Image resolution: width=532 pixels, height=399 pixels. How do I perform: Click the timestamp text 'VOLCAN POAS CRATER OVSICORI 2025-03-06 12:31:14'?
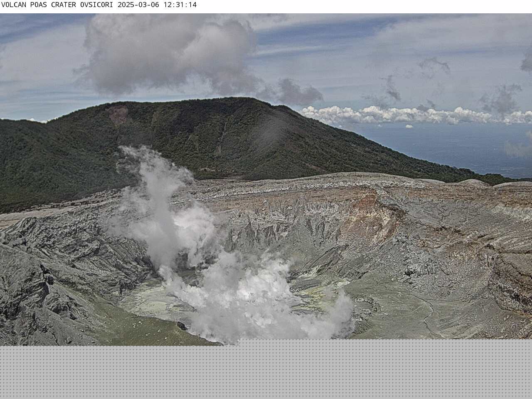click(99, 5)
